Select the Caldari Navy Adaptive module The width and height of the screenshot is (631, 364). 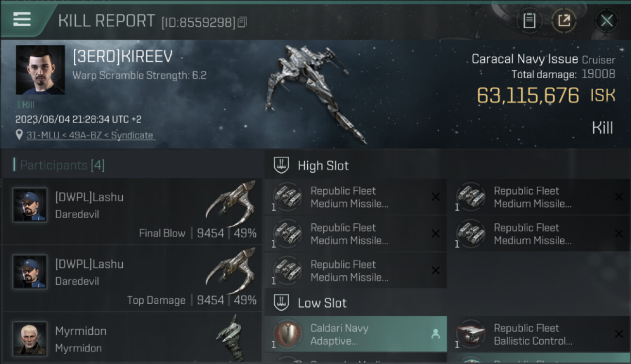click(x=356, y=334)
